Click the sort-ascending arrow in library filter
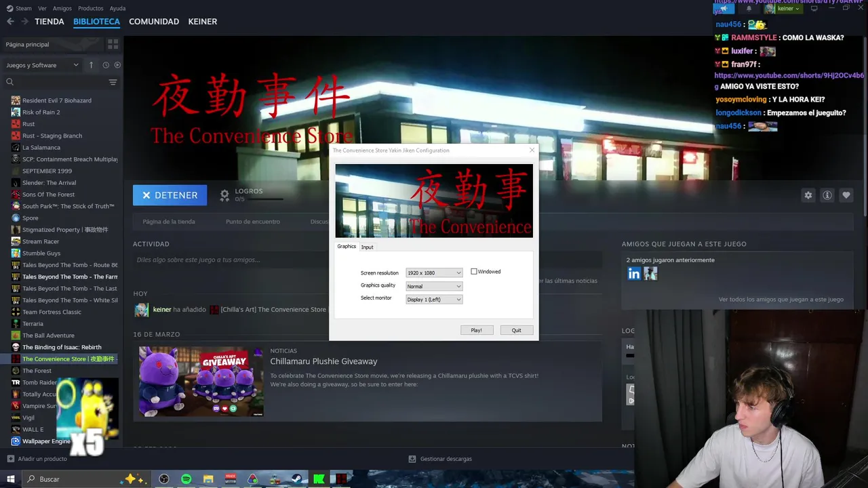 [91, 65]
